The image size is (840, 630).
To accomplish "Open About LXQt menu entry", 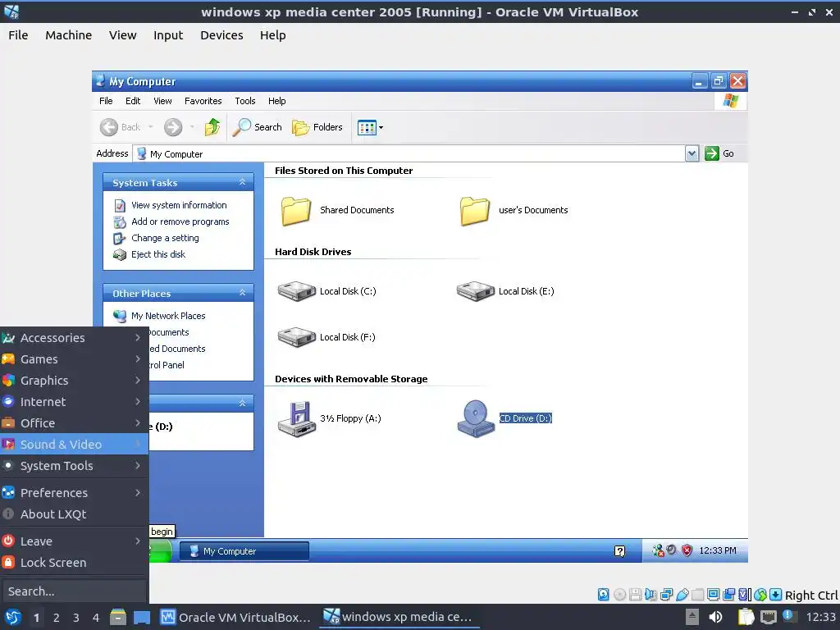I will coord(74,514).
